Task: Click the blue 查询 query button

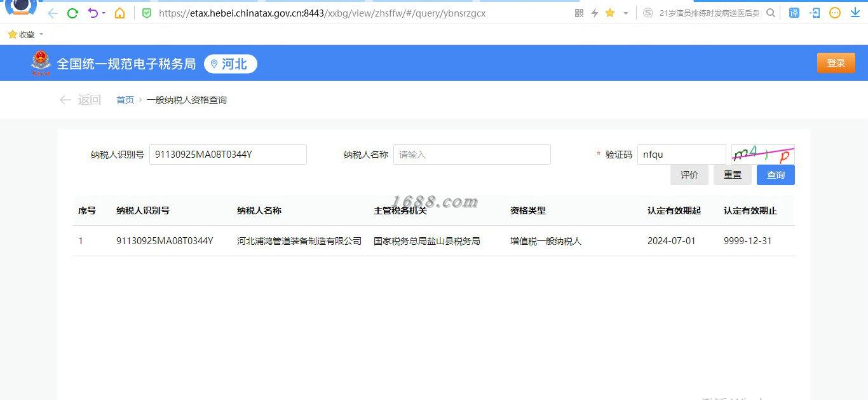Action: point(776,175)
